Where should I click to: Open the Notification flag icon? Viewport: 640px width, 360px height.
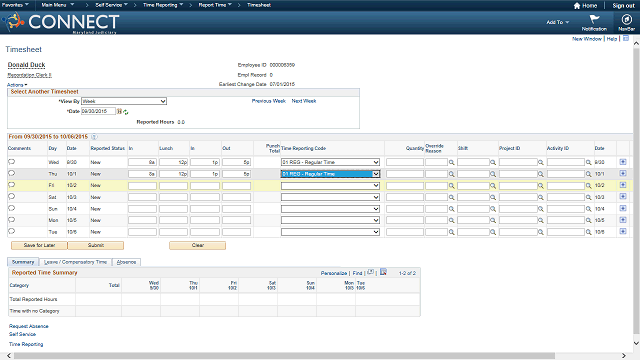(594, 19)
